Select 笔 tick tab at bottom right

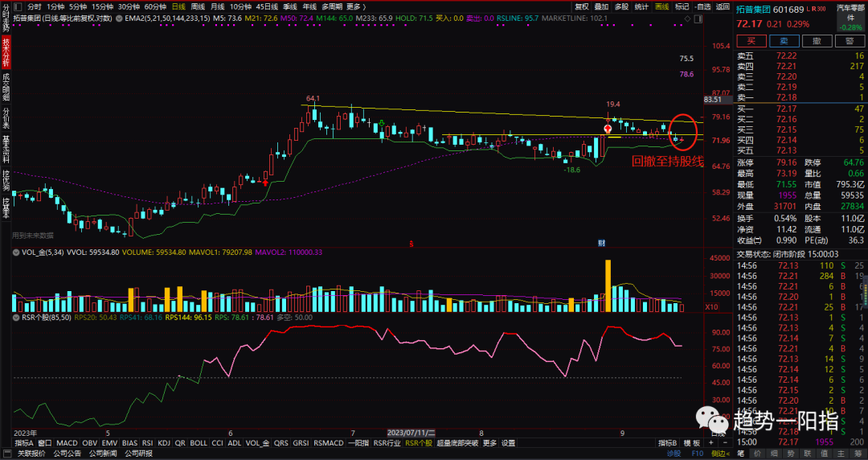(x=741, y=454)
